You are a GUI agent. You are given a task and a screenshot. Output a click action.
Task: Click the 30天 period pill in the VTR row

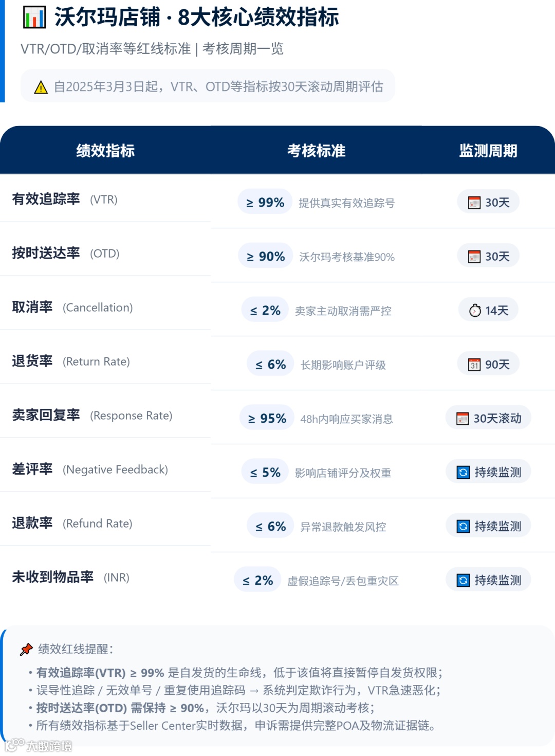[488, 202]
